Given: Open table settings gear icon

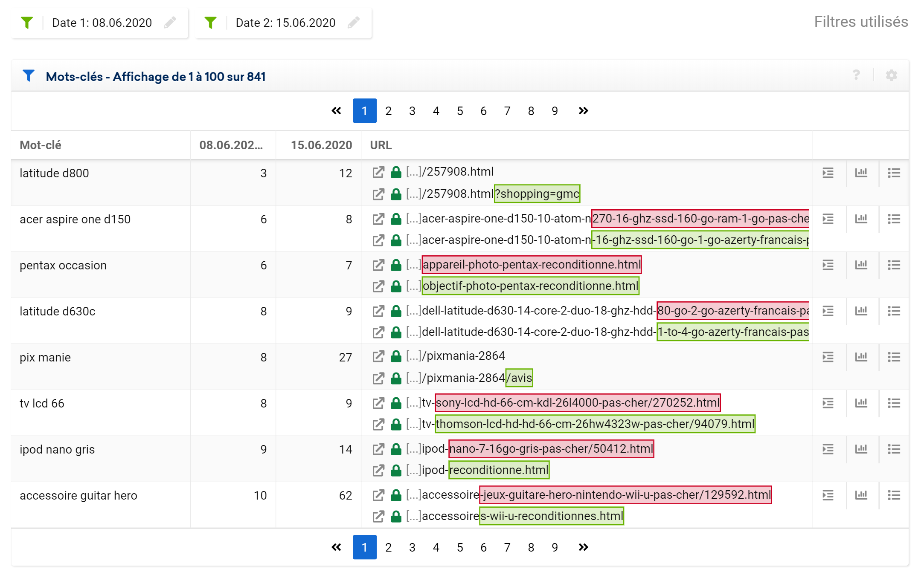Looking at the screenshot, I should [x=891, y=75].
